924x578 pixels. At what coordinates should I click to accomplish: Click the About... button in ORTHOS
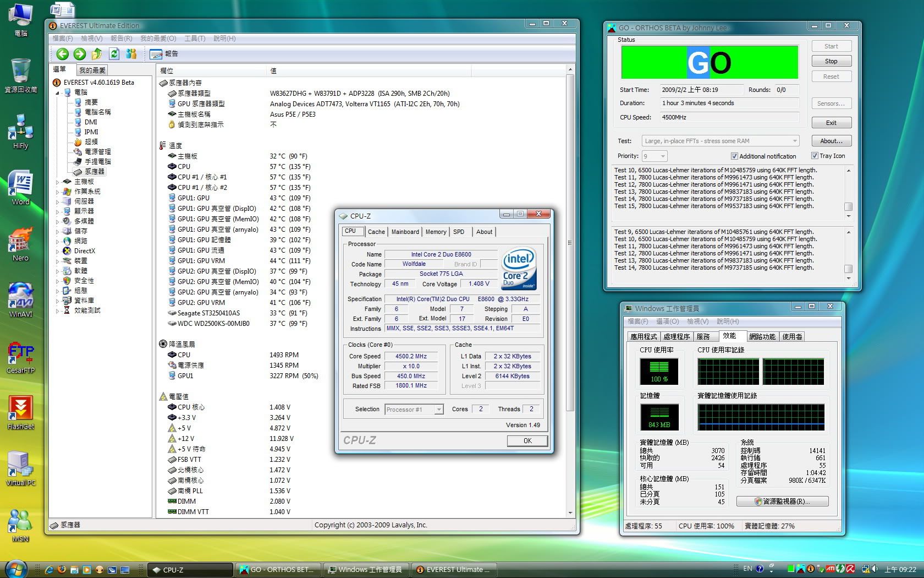(x=831, y=141)
